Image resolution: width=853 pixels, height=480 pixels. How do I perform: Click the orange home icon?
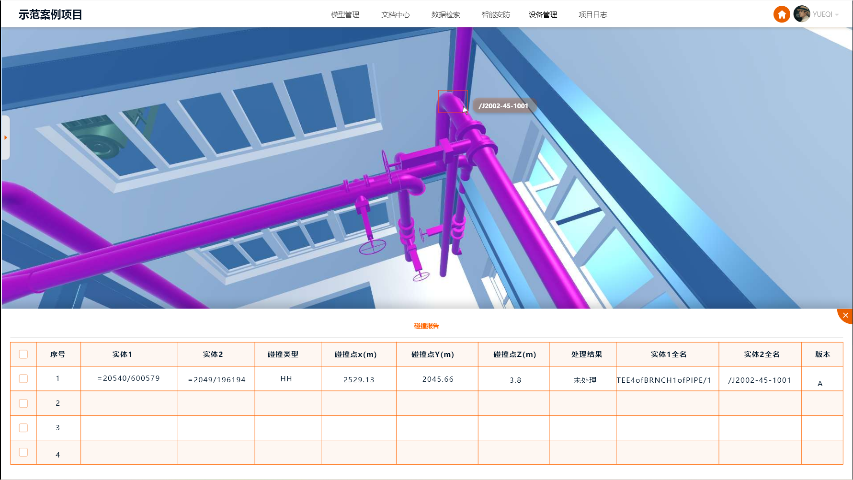(781, 14)
